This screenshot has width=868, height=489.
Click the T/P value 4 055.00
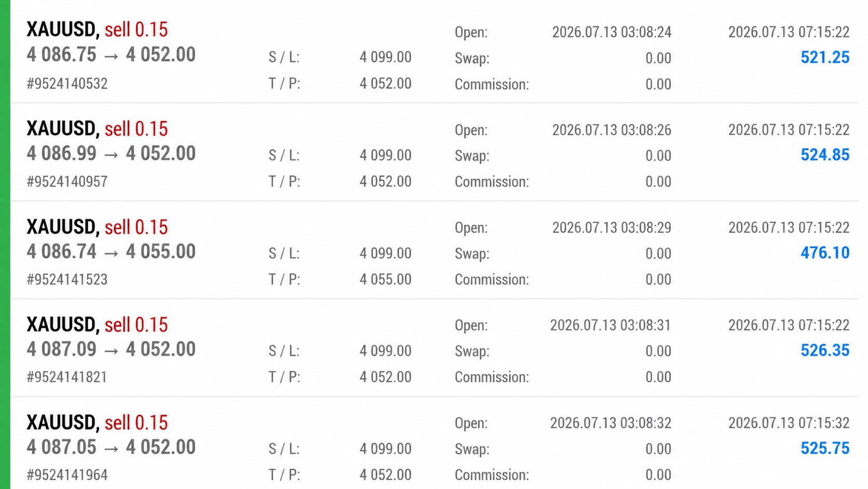tap(386, 280)
